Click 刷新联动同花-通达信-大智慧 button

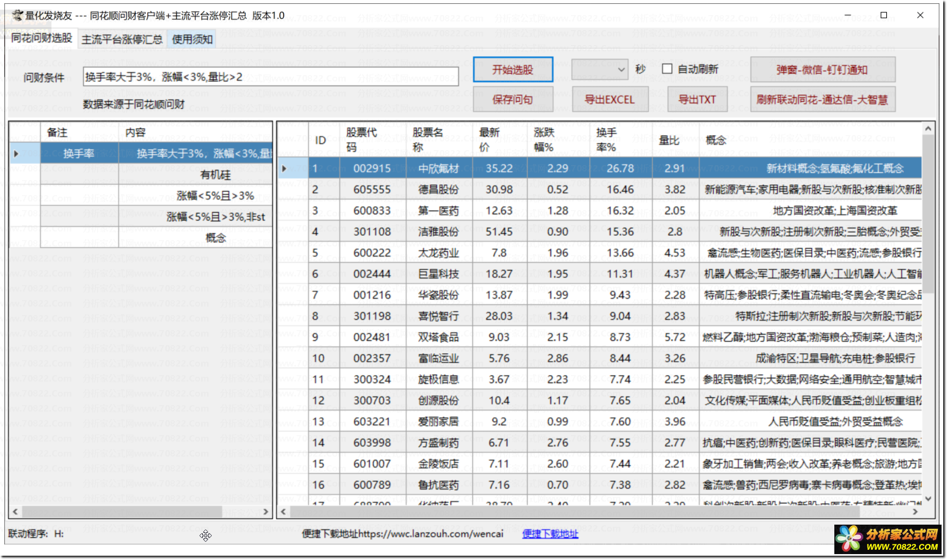(823, 100)
